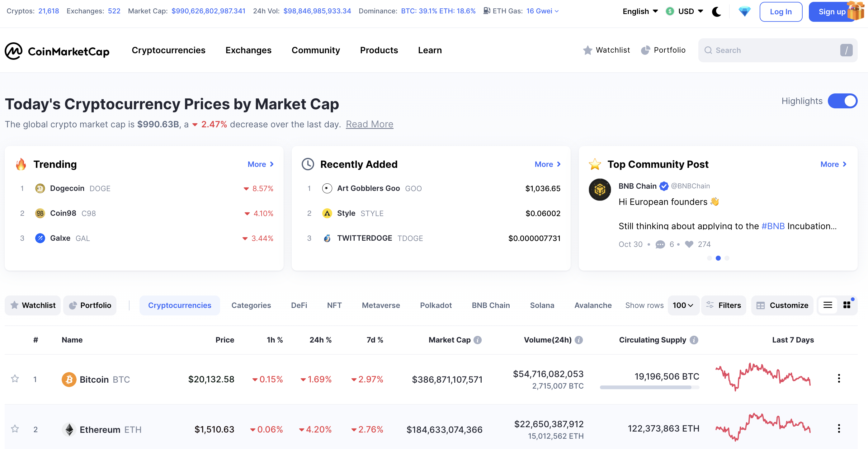Select third carousel dot of community post
868x449 pixels.
[726, 258]
